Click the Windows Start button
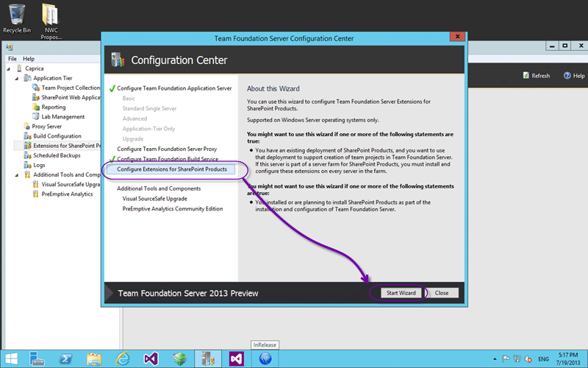Viewport: 588px width, 368px height. coord(11,359)
